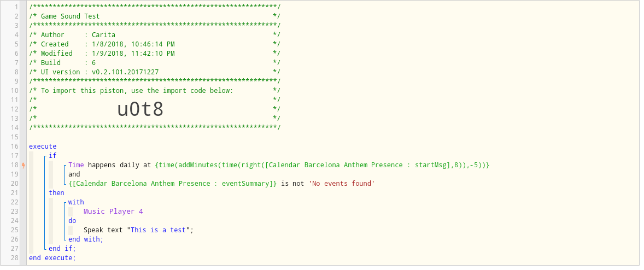Click the 'with' block keyword
This screenshot has width=644, height=270.
pos(76,202)
